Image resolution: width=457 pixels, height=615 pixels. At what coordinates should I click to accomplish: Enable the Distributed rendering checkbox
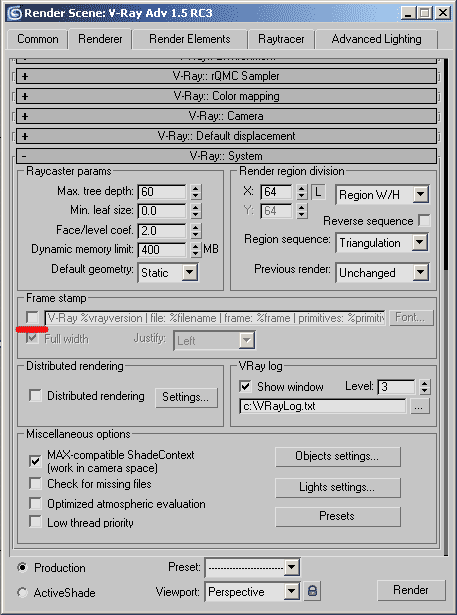[35, 396]
